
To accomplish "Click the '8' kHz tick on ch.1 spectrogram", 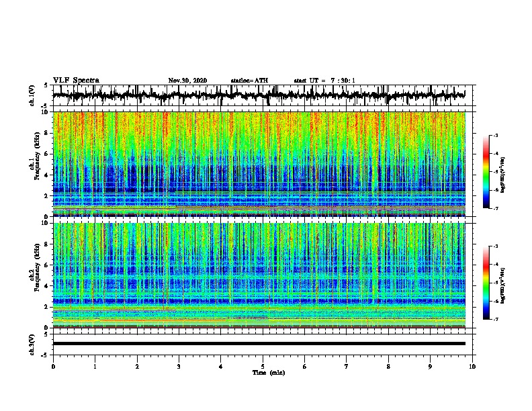I will coord(46,133).
